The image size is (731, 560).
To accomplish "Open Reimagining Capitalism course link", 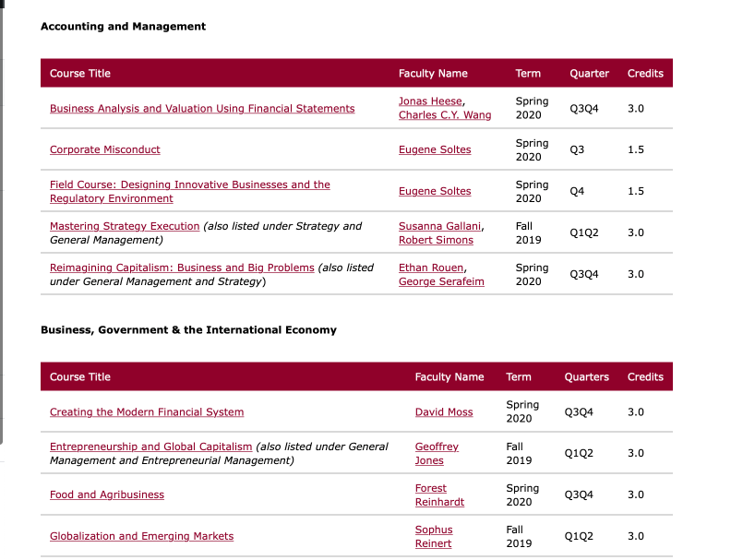I will pos(182,268).
